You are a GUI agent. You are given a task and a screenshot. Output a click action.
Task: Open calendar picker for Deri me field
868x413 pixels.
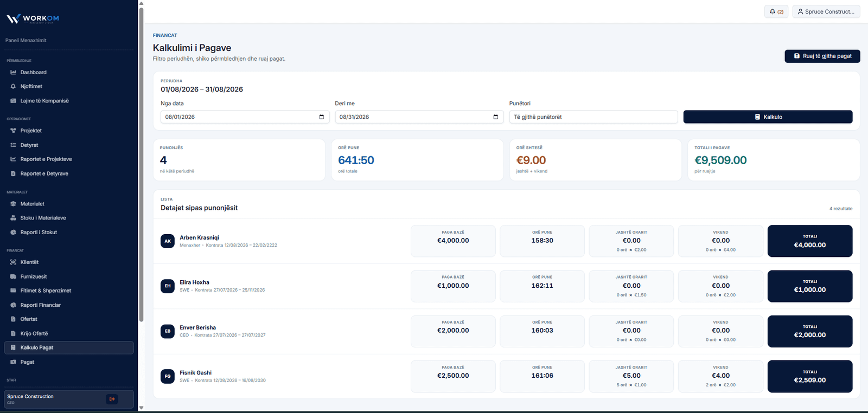495,117
